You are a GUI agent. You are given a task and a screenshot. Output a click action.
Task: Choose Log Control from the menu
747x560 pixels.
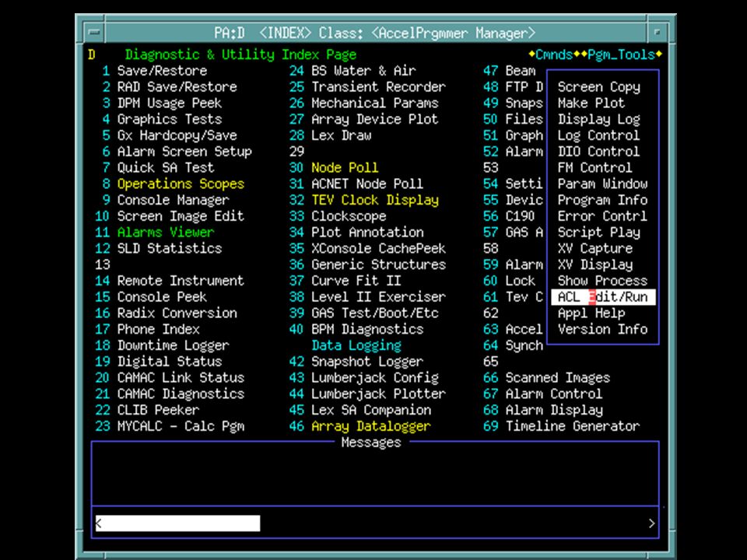(x=598, y=135)
